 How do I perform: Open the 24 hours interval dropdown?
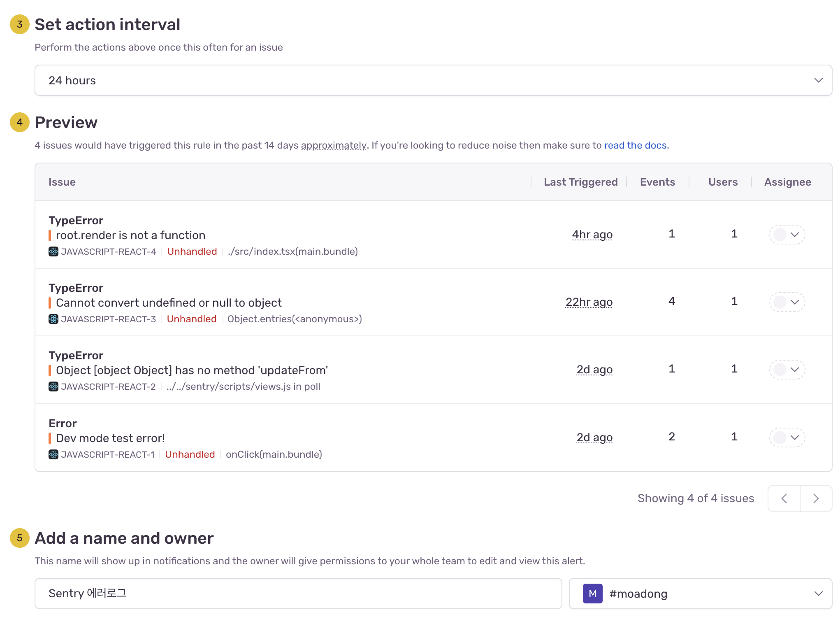click(433, 80)
